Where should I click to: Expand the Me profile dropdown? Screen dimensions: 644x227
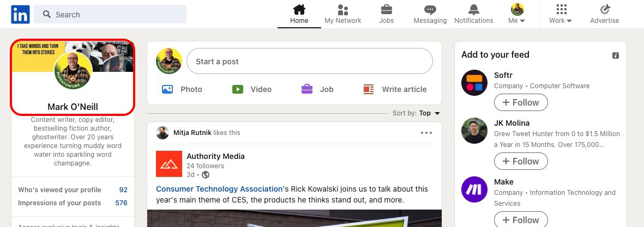pos(516,14)
